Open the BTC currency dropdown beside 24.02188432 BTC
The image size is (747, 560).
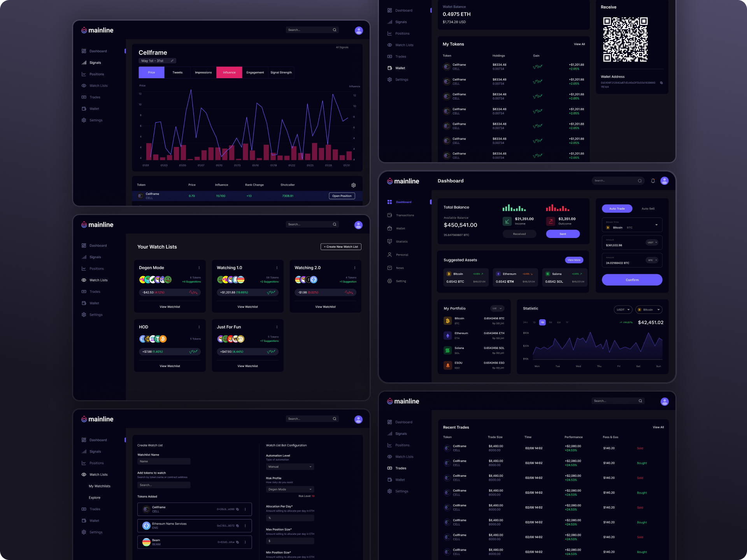tap(652, 260)
